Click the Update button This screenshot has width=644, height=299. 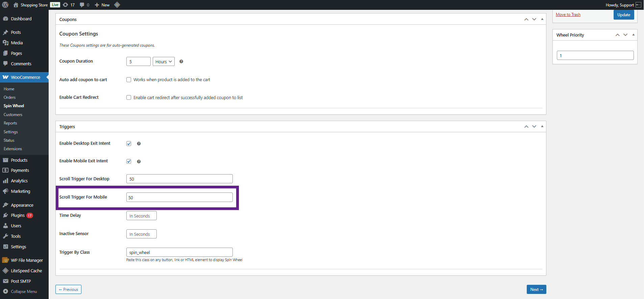pos(623,15)
